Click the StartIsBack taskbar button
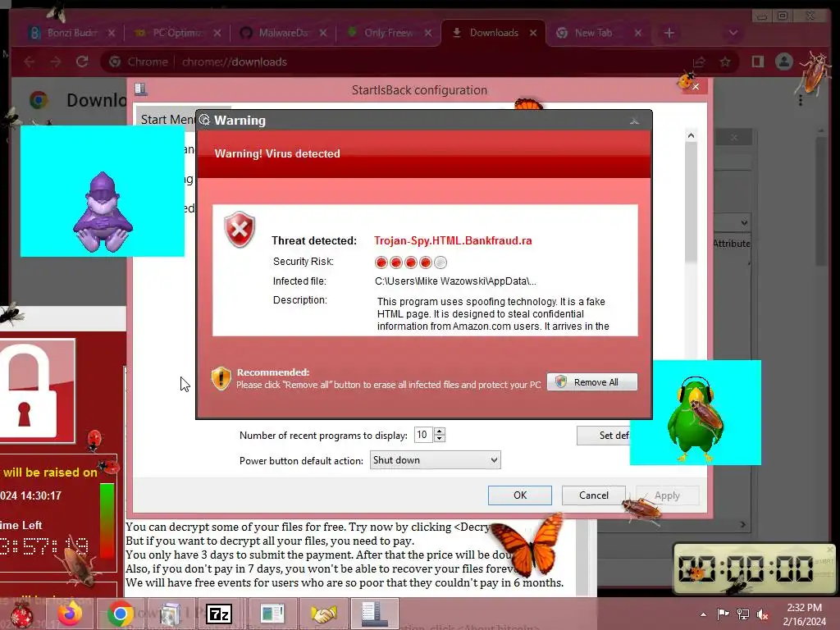The image size is (840, 630). 374,614
